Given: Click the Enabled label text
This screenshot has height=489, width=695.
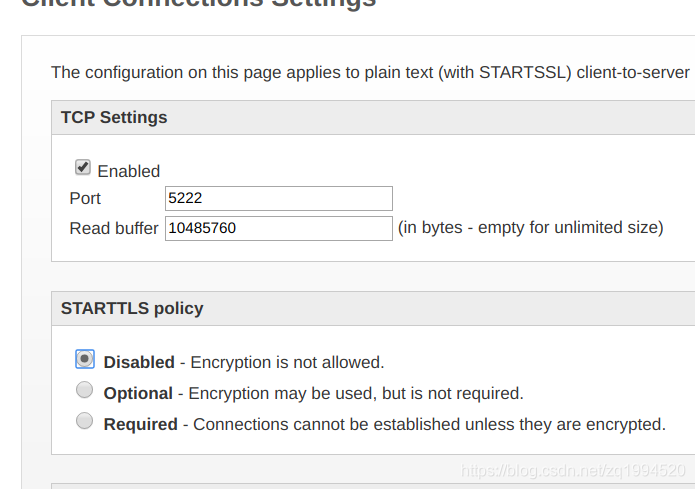Looking at the screenshot, I should click(129, 171).
